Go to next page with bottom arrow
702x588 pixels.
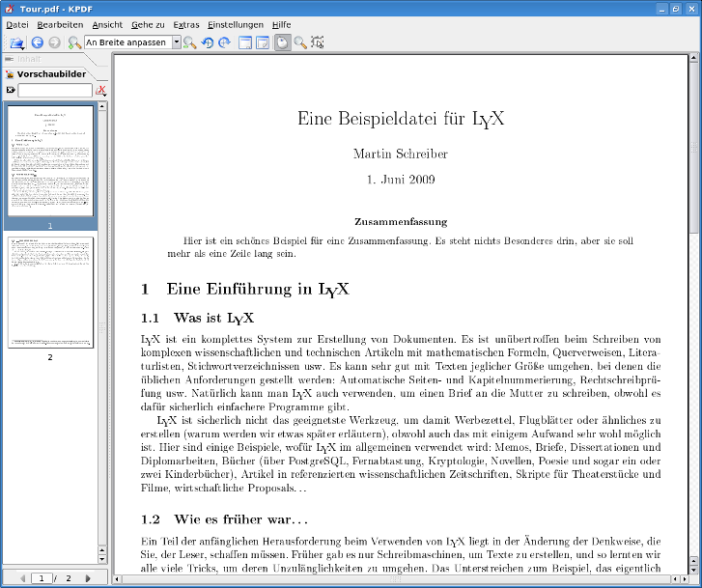(88, 578)
